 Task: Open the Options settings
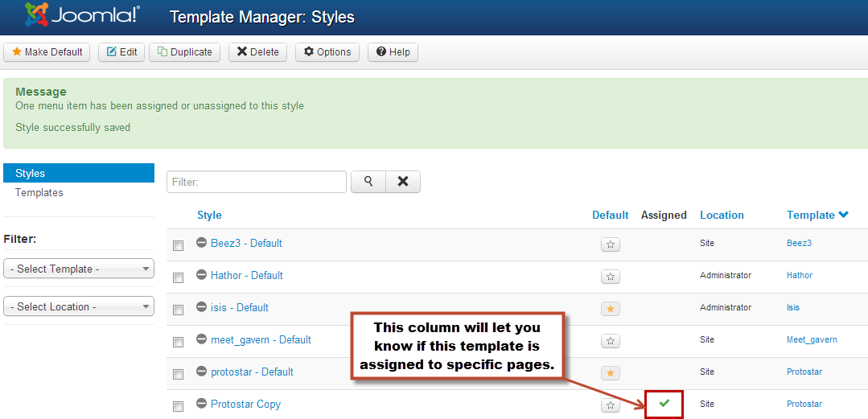coord(327,52)
